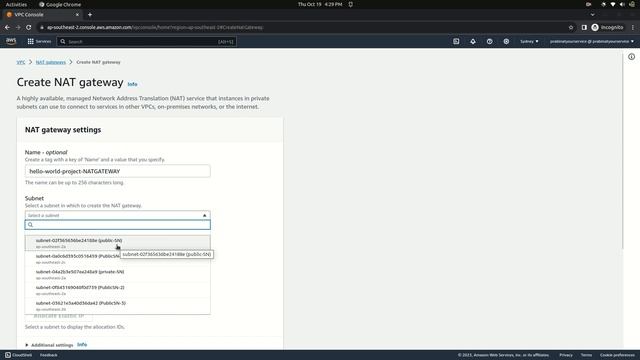Open Chrome three-dot menu
This screenshot has width=640, height=360.
[x=633, y=27]
